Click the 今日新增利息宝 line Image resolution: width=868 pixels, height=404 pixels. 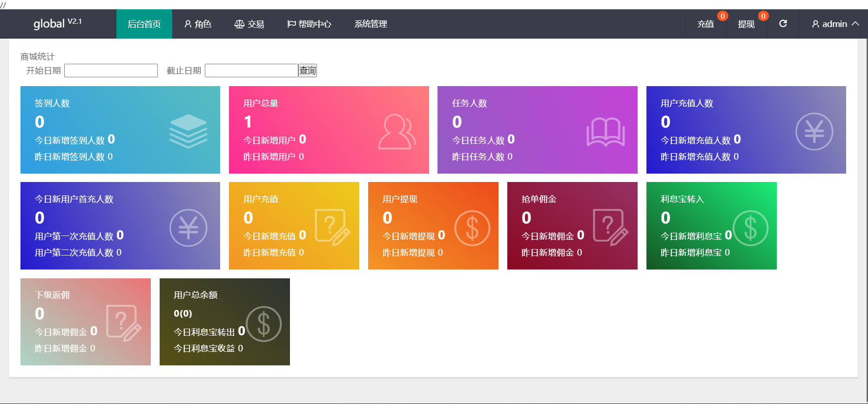click(x=696, y=236)
